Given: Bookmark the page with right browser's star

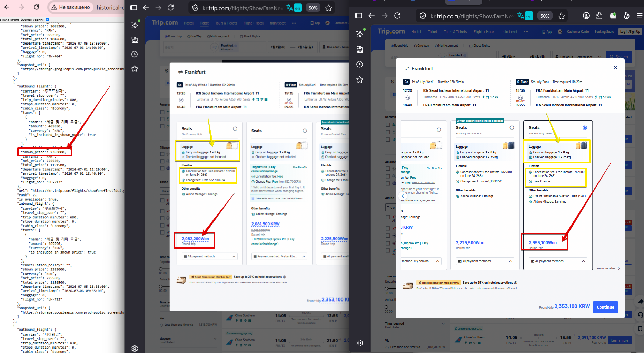Looking at the screenshot, I should click(561, 16).
